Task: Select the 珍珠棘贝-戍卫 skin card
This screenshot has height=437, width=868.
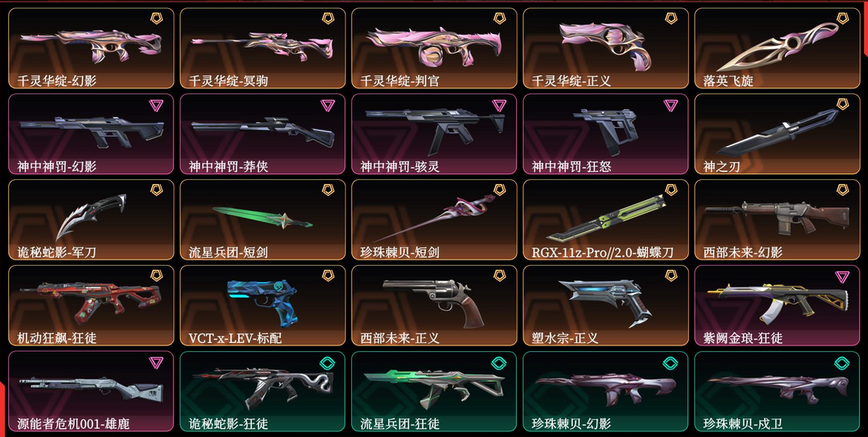Action: (777, 391)
